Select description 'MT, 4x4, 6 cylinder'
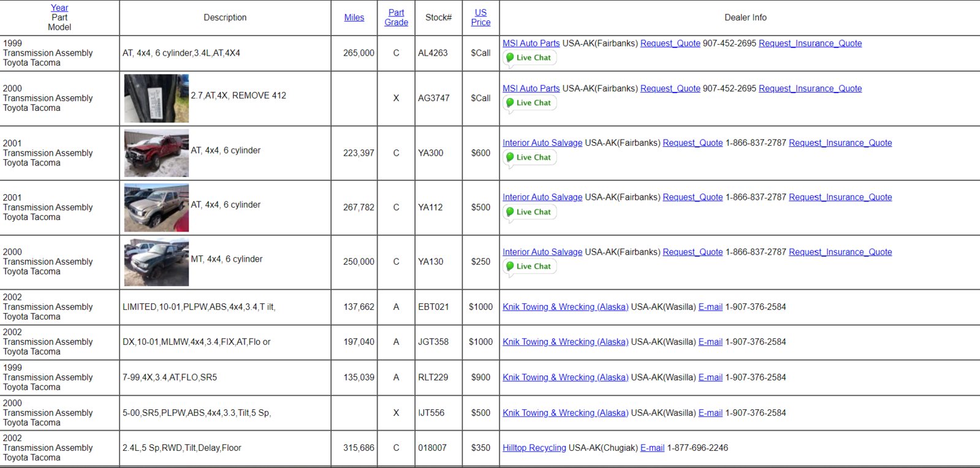Screen dimensions: 980x468 (227, 260)
